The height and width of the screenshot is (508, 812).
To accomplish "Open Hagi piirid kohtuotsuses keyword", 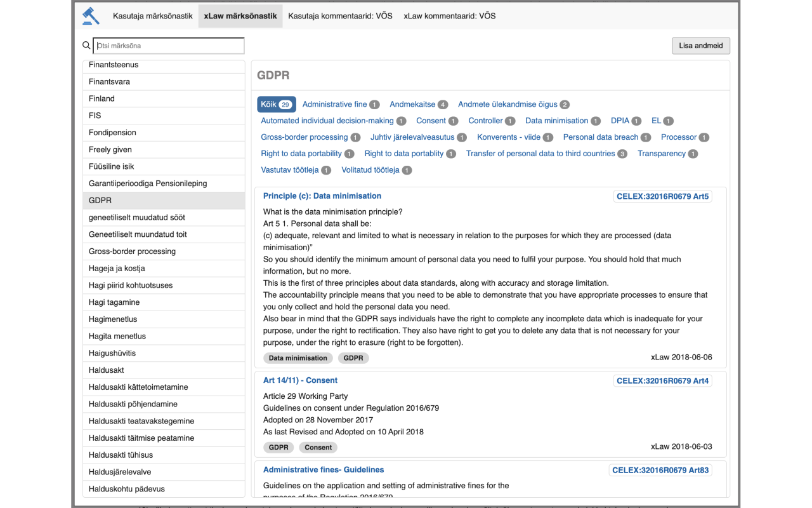I will [164, 285].
